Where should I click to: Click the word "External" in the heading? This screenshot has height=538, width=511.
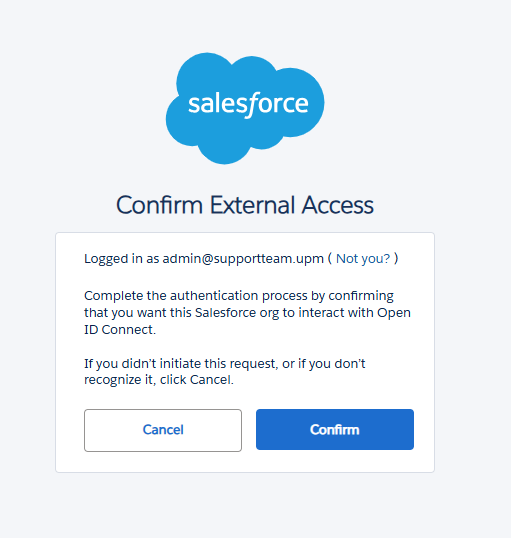253,205
